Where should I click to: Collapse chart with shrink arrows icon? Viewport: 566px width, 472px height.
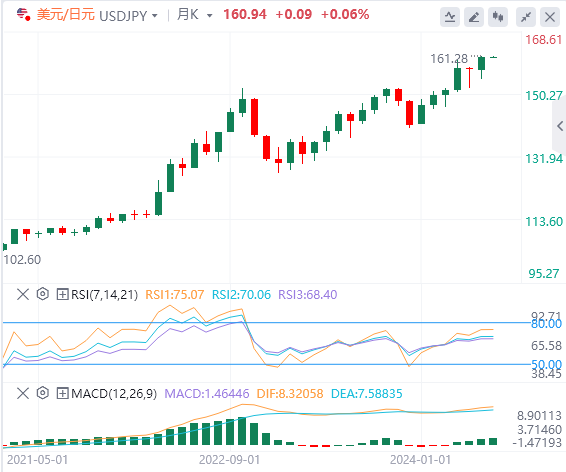pos(526,17)
